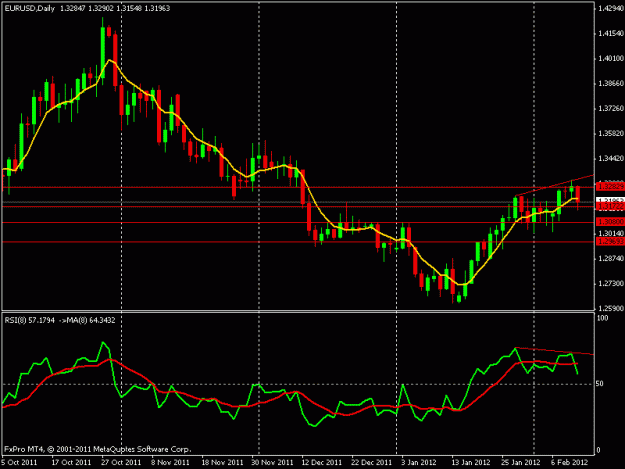The width and height of the screenshot is (625, 469).
Task: Click the red 1.30800 level price tag
Action: click(610, 222)
